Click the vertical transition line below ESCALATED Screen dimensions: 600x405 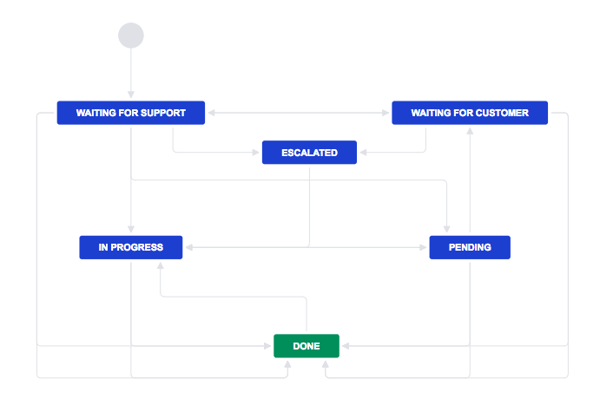(x=309, y=200)
